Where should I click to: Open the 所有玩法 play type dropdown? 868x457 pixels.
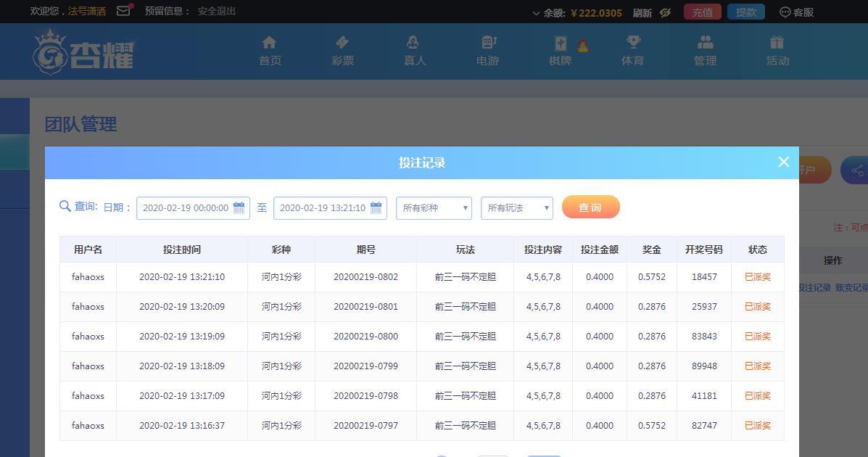[x=517, y=207]
